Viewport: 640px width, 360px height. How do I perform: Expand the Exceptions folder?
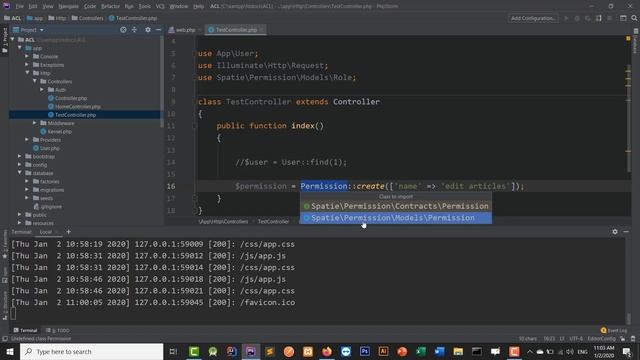pyautogui.click(x=27, y=64)
